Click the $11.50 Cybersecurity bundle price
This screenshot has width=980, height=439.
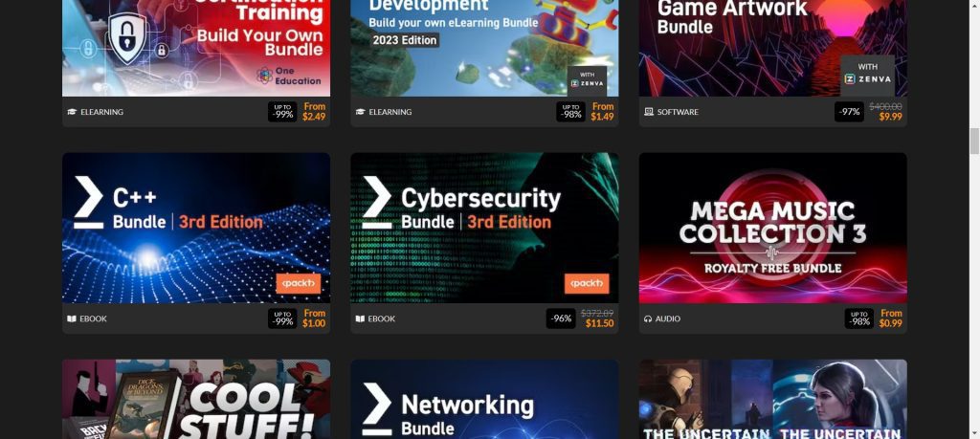pos(599,323)
